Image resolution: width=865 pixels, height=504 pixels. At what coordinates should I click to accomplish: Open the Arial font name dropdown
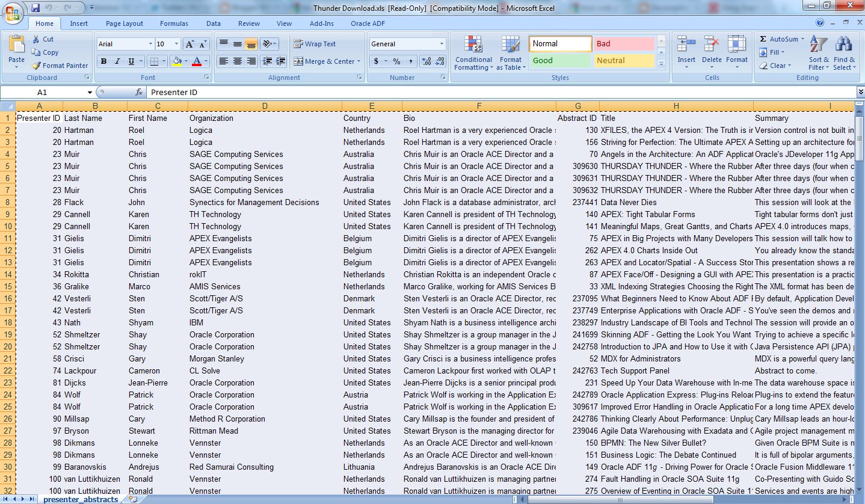[150, 44]
